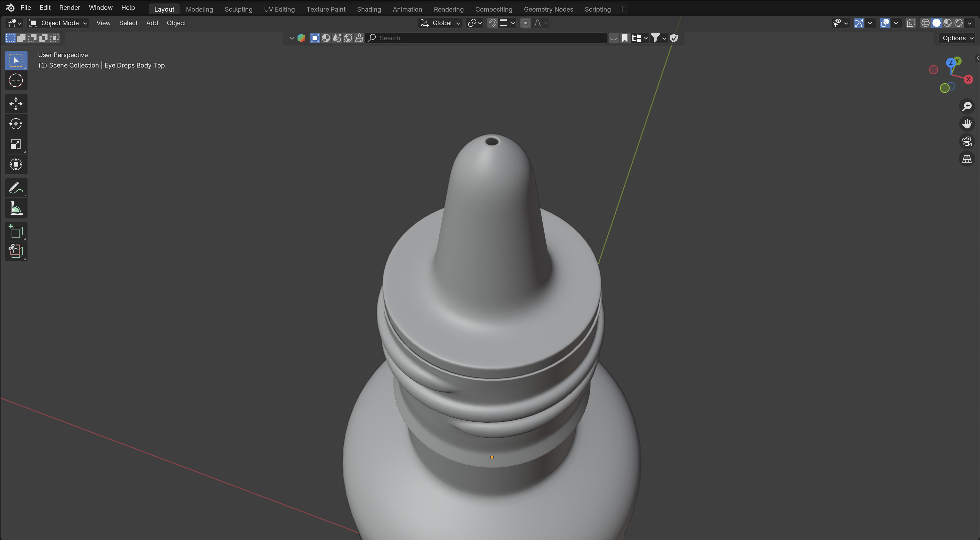
Task: Choose the Rotate tool
Action: coord(16,124)
